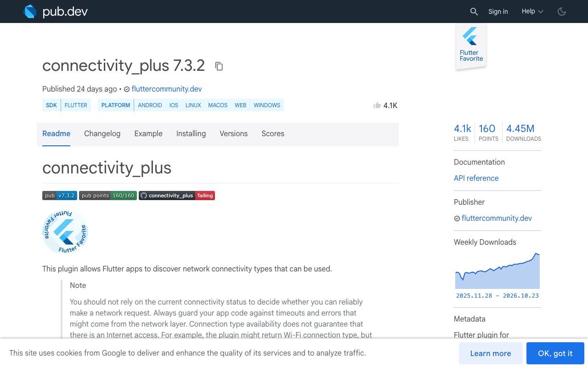The image size is (588, 368).
Task: Open the Versions tab
Action: click(234, 134)
